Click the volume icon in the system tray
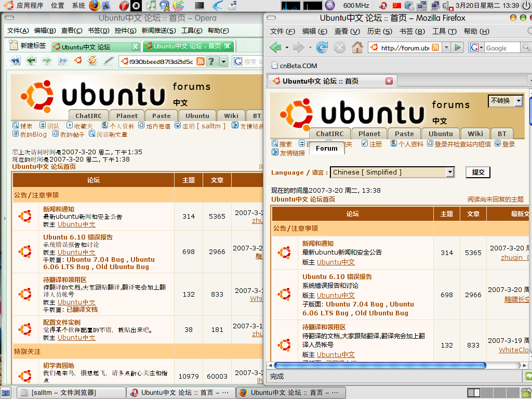 (447, 5)
